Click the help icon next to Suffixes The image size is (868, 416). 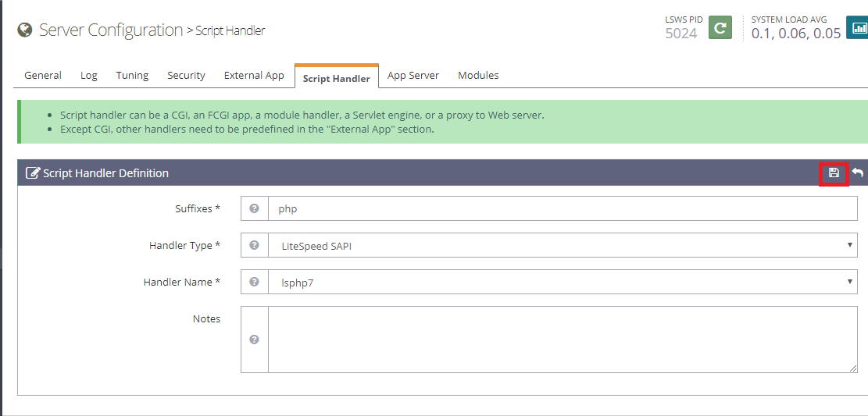click(254, 208)
